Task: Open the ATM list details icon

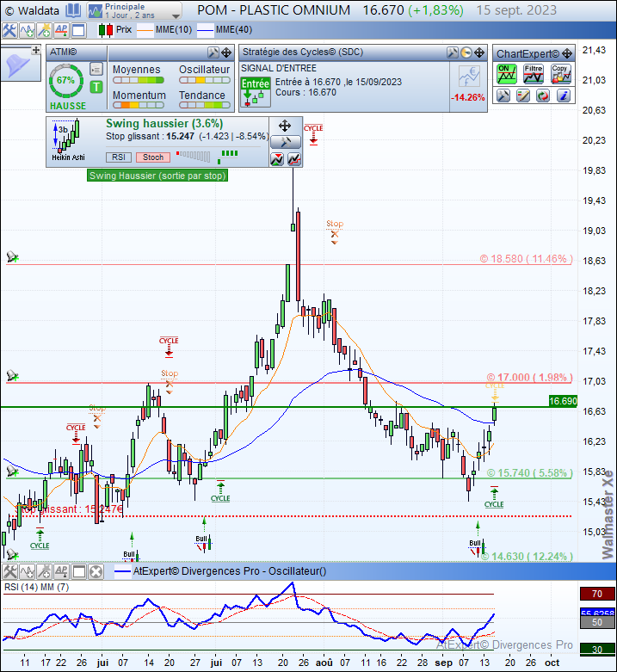Action: click(x=96, y=69)
